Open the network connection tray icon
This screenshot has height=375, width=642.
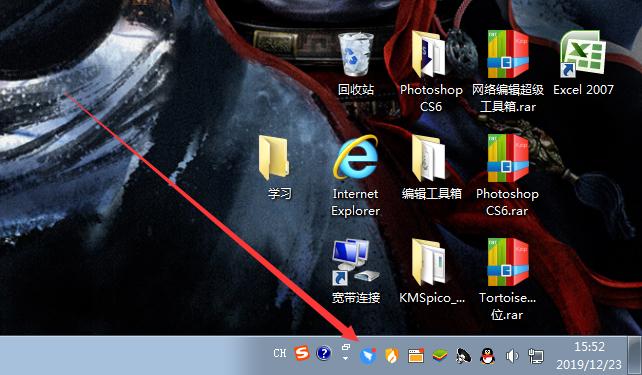536,356
